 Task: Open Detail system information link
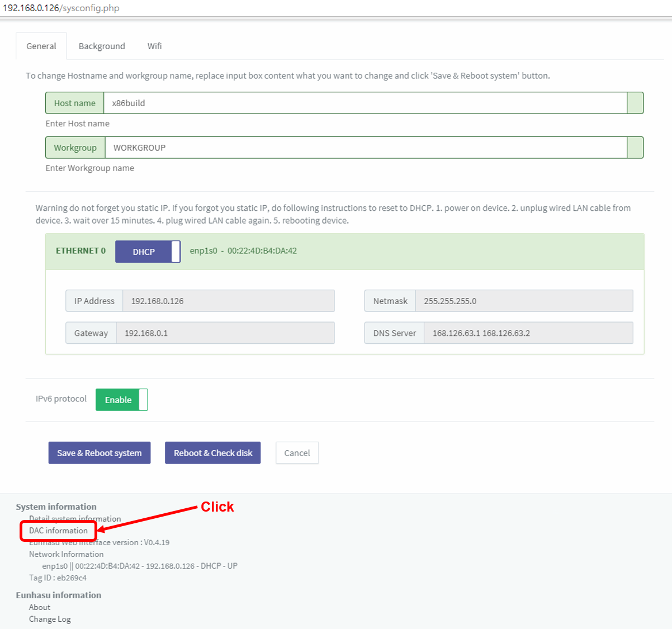(75, 519)
